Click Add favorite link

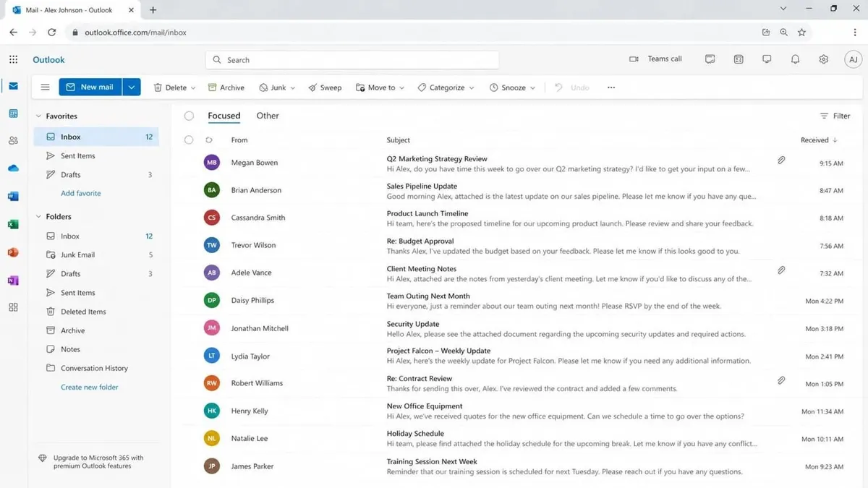pos(80,193)
